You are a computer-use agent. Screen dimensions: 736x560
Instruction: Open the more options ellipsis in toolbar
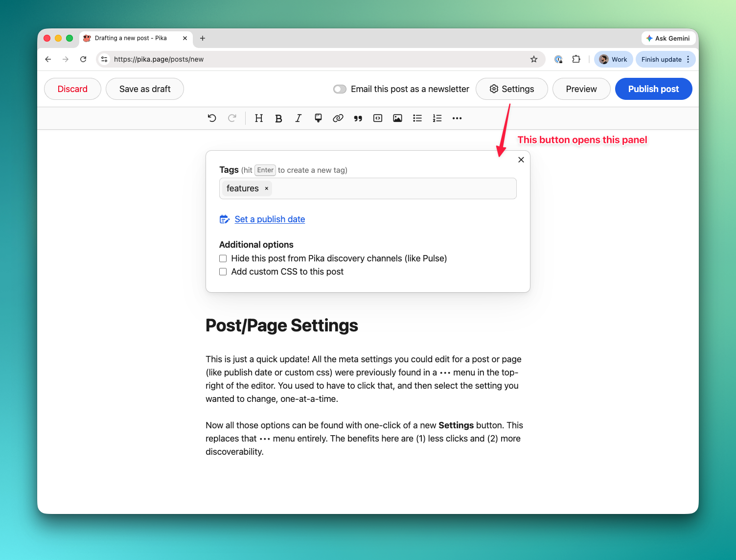[457, 118]
